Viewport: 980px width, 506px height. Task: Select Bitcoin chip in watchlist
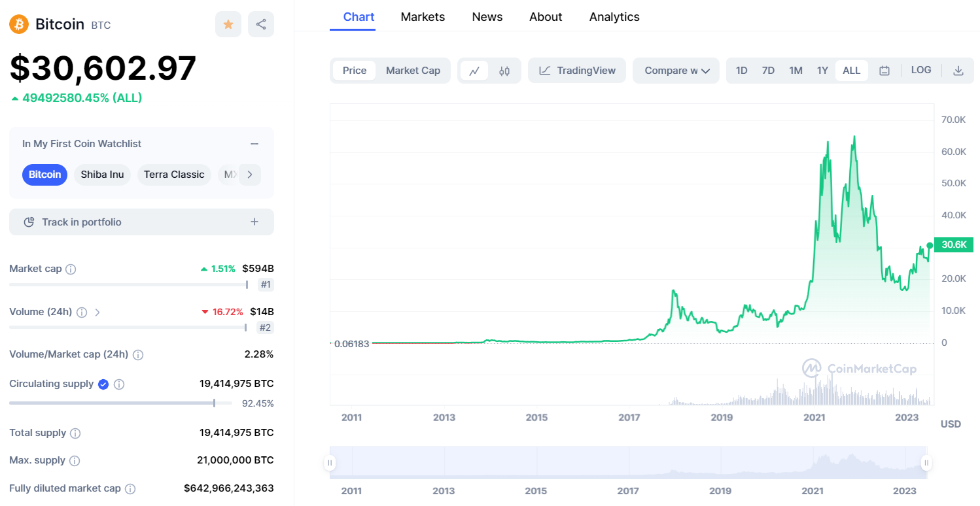(44, 175)
